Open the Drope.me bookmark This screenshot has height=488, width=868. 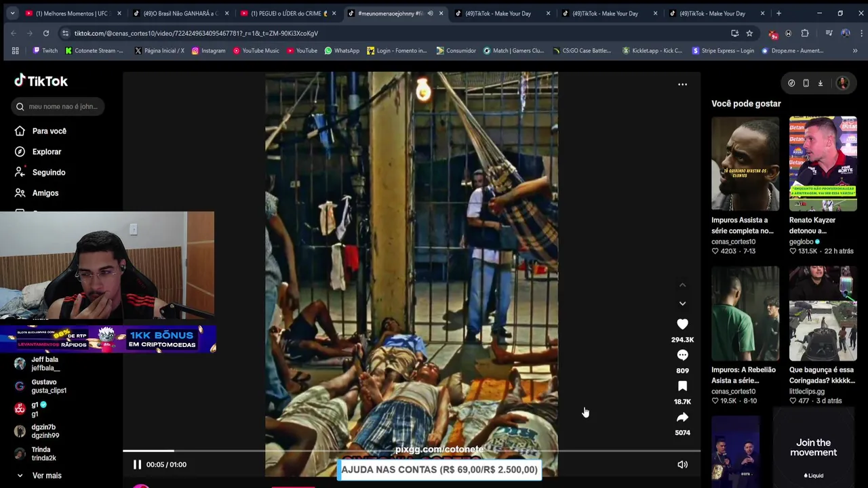(792, 51)
